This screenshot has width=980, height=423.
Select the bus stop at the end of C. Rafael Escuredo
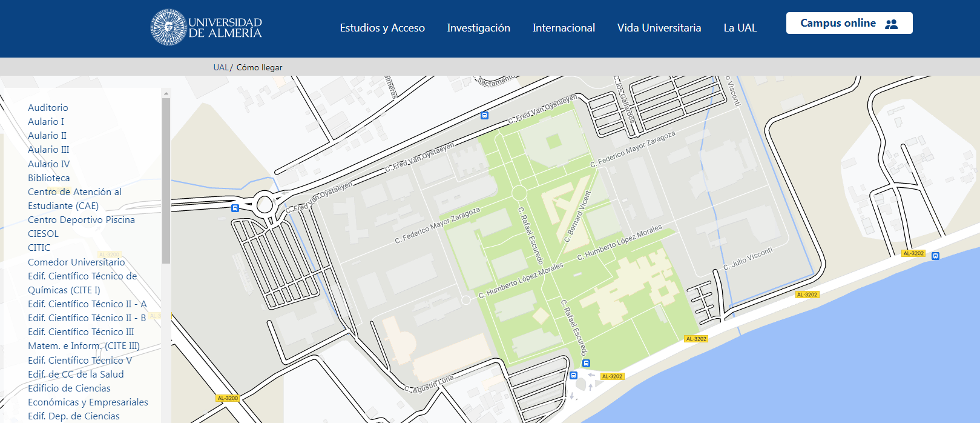pos(586,363)
